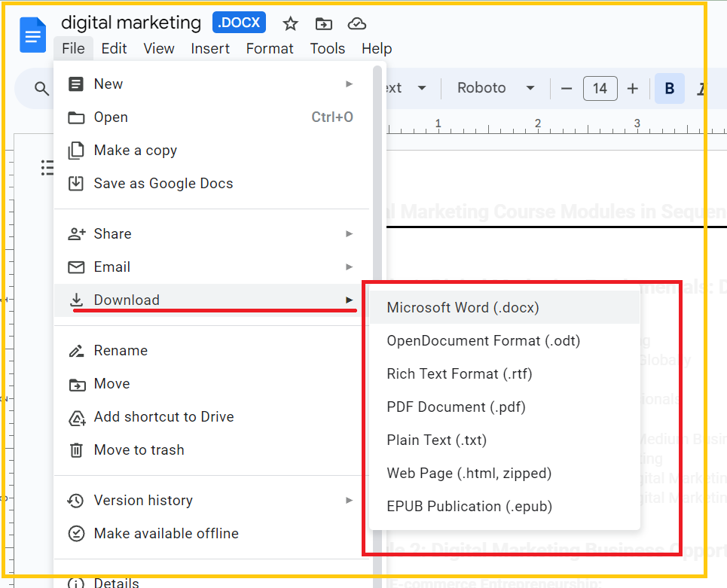Click the Email envelope icon

[x=76, y=267]
